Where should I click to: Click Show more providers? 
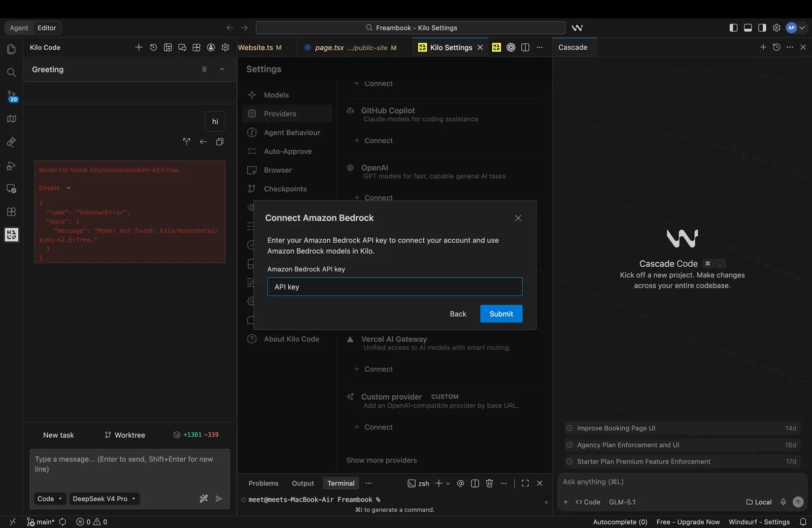pos(382,460)
